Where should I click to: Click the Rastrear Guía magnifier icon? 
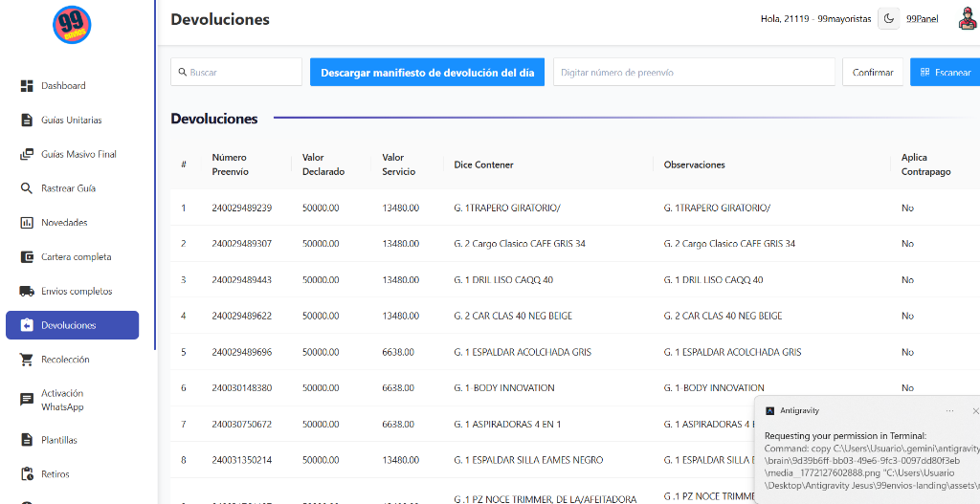click(x=27, y=188)
